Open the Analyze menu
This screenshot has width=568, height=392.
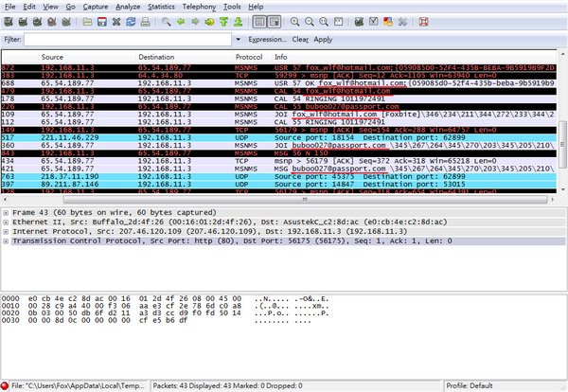point(128,7)
